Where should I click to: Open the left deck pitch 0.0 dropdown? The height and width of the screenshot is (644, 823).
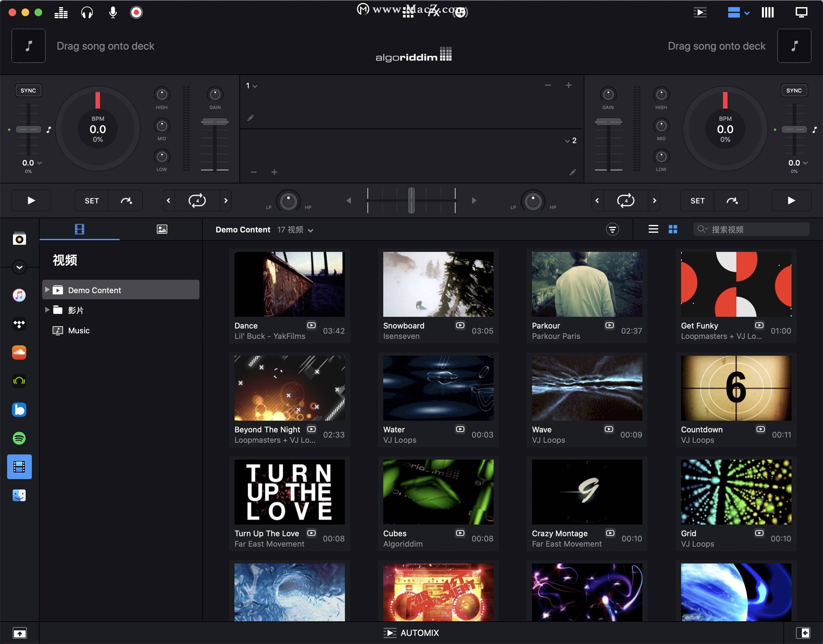32,163
